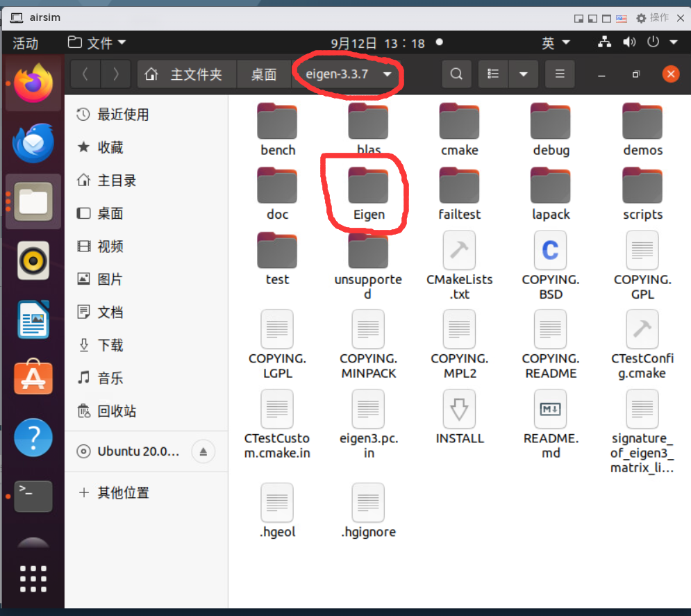Viewport: 691px width, 616px height.
Task: Open the test folder
Action: click(x=277, y=259)
